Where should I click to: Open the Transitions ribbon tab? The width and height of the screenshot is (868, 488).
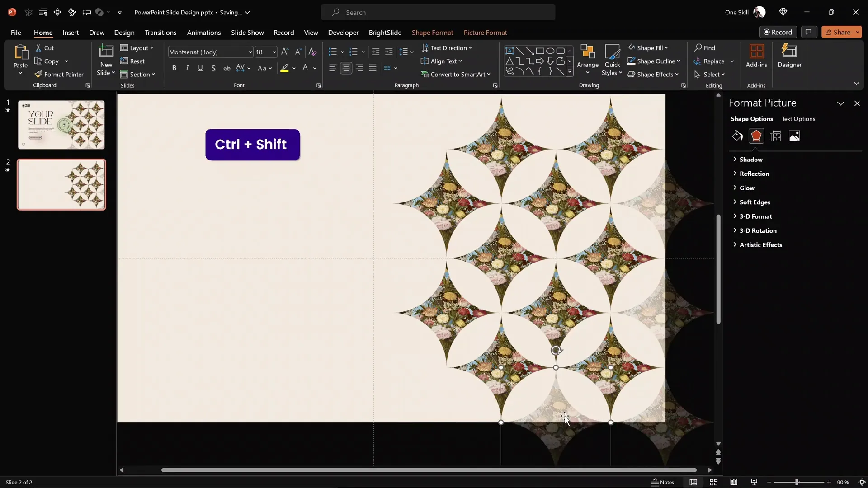160,33
